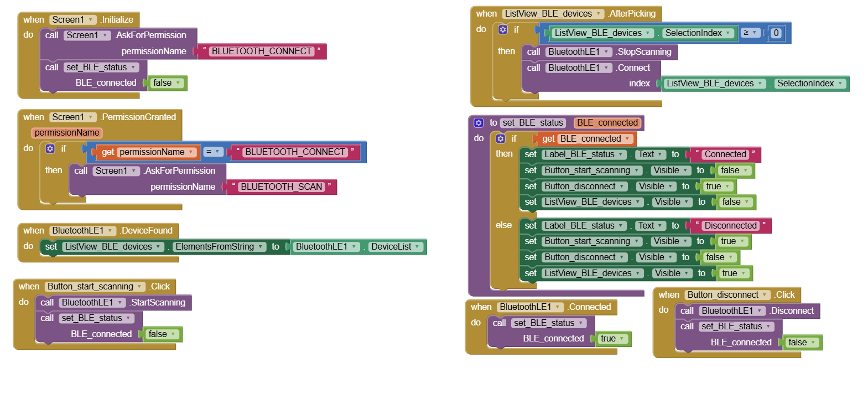Open BluetoothLE1 dropdown in Connected event header
The height and width of the screenshot is (409, 868).
coord(531,307)
